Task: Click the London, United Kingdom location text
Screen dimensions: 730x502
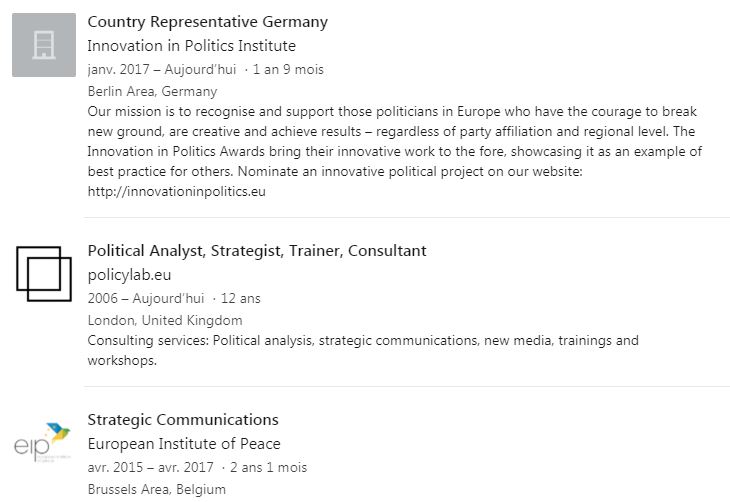Action: [x=165, y=320]
